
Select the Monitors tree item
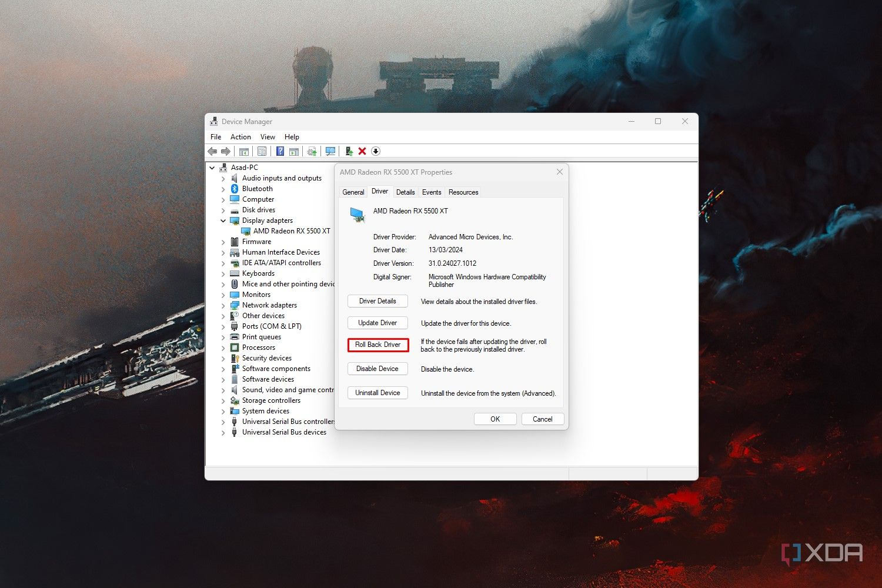click(x=256, y=295)
